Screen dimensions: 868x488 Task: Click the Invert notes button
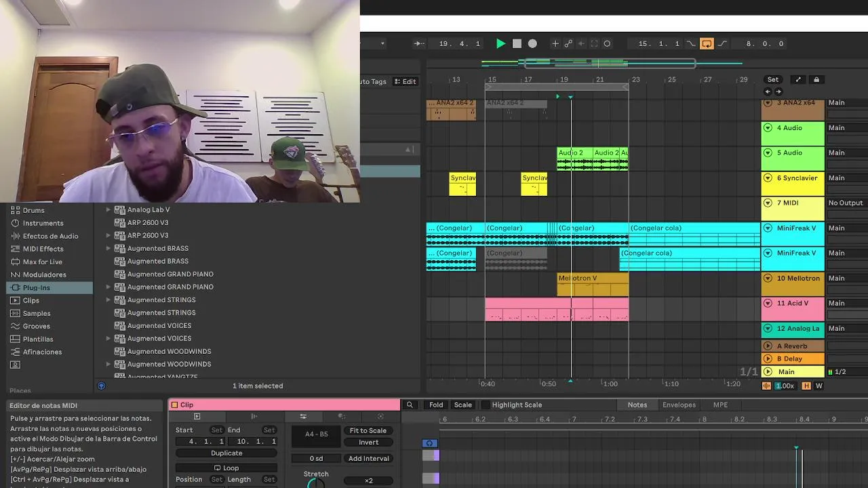pos(368,442)
